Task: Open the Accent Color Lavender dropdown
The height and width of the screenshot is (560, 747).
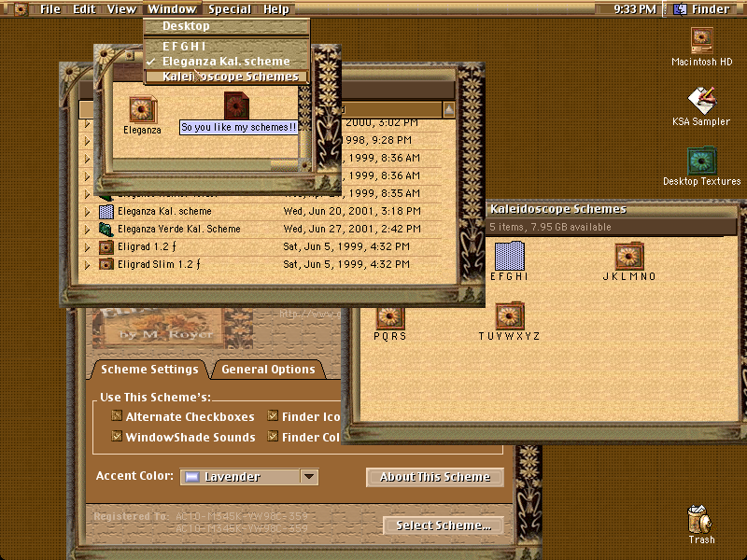Action: pos(248,477)
